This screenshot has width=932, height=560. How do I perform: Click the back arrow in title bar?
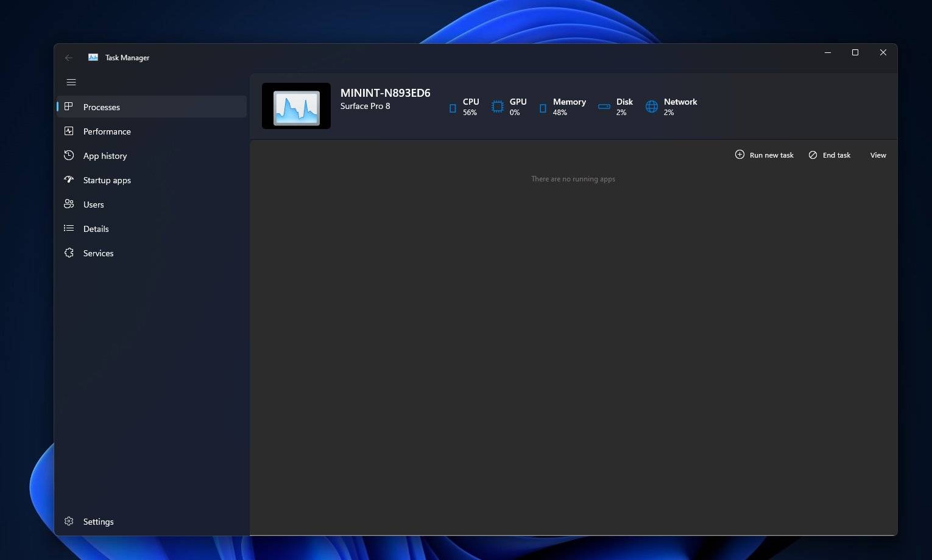(69, 57)
